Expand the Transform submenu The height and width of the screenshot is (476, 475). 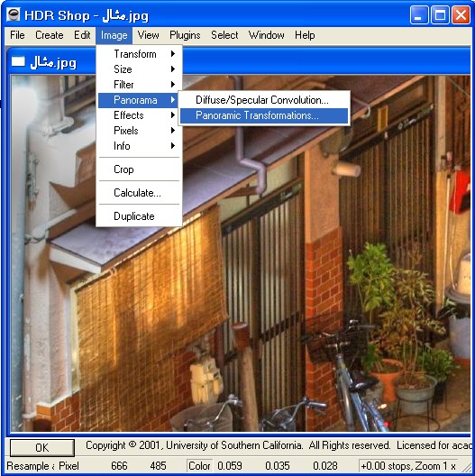click(140, 54)
